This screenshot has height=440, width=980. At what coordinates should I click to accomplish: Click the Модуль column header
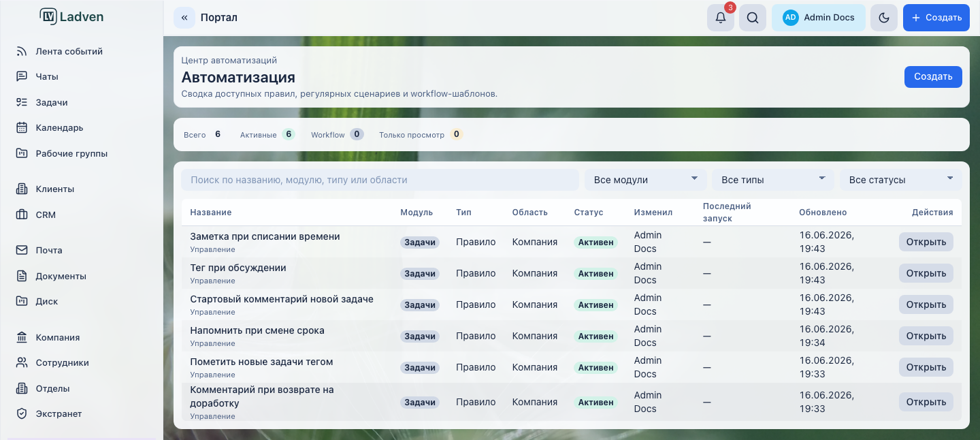point(416,213)
